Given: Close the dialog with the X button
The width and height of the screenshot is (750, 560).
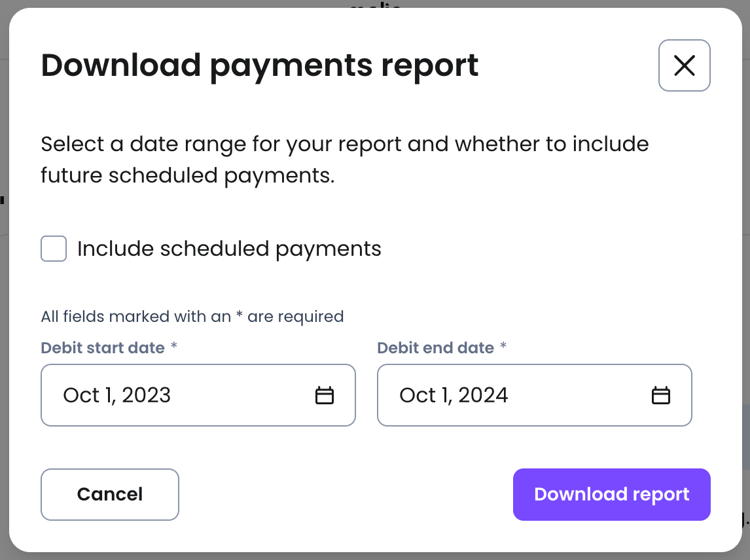Looking at the screenshot, I should click(684, 65).
